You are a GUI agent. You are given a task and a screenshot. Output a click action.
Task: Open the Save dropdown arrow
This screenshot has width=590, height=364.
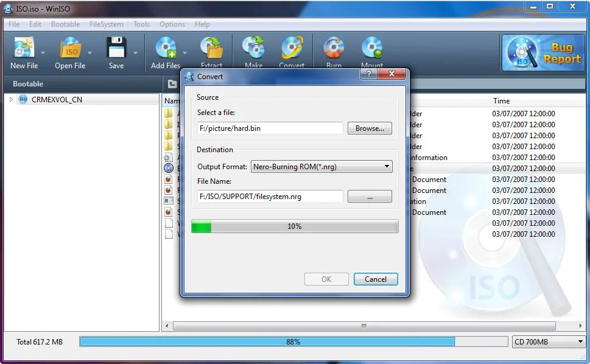(135, 52)
